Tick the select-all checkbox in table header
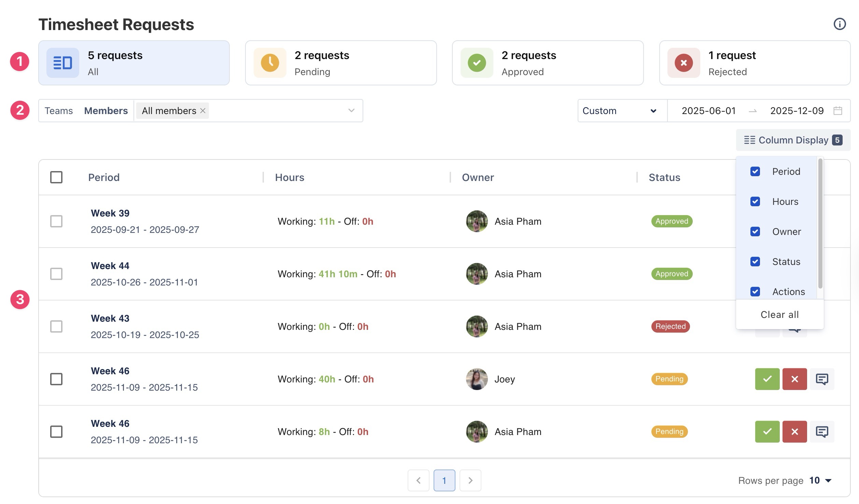Image resolution: width=859 pixels, height=504 pixels. (x=56, y=177)
